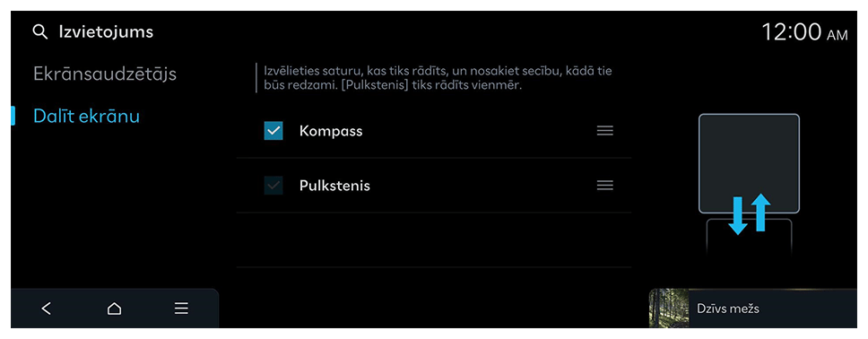The width and height of the screenshot is (868, 339).
Task: Grab the reorder handle next to Pulkstenis
Action: click(605, 186)
